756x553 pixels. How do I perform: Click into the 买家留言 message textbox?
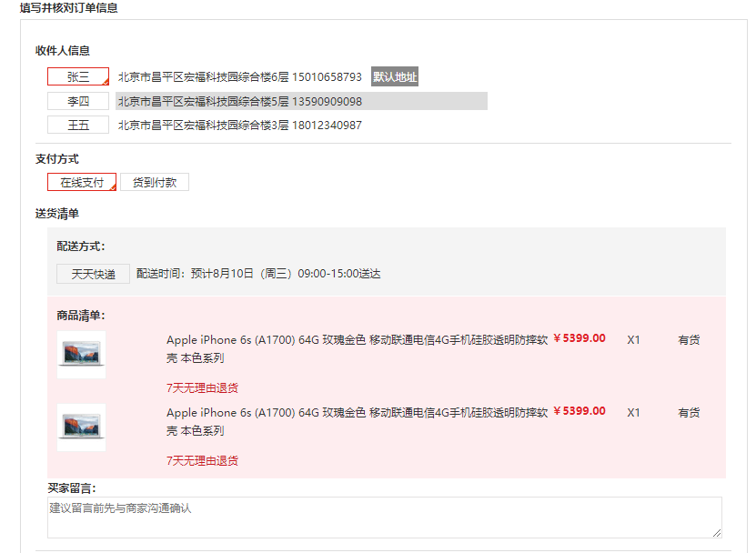(385, 518)
